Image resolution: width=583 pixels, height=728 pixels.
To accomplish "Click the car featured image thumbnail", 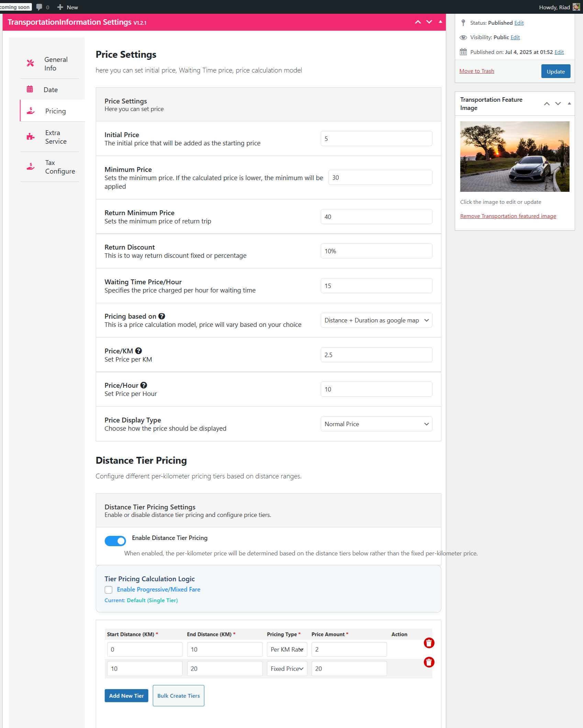I will (515, 156).
